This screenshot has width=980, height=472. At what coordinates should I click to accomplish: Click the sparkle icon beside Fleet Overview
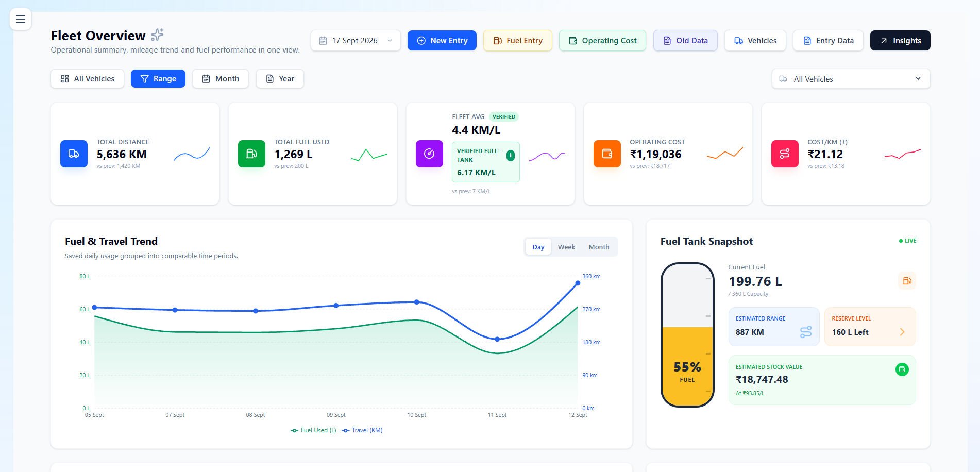(157, 35)
